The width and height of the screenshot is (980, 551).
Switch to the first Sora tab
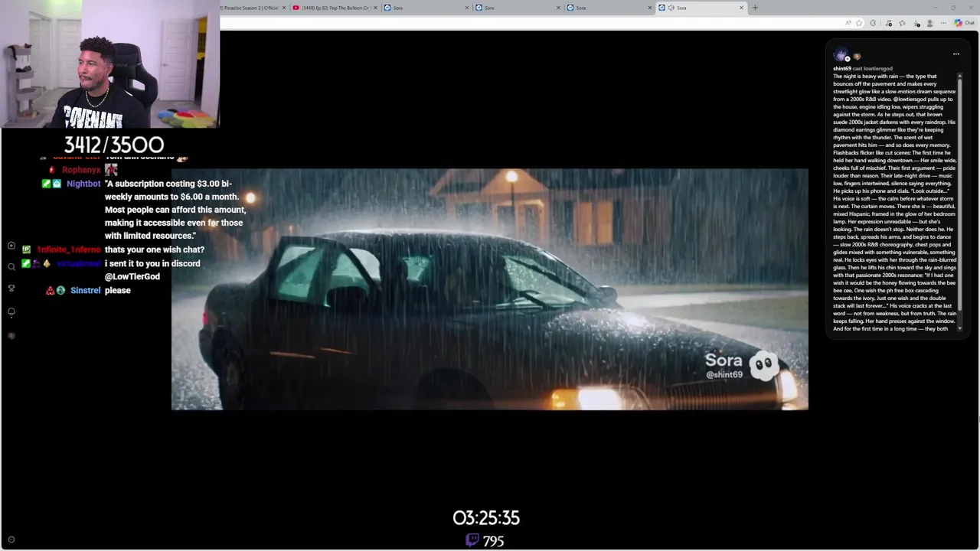426,8
